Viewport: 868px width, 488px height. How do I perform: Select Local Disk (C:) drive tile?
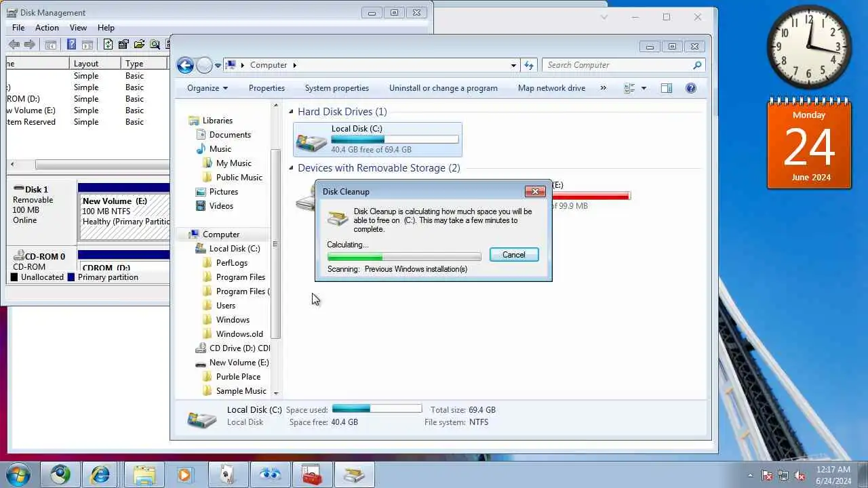378,139
